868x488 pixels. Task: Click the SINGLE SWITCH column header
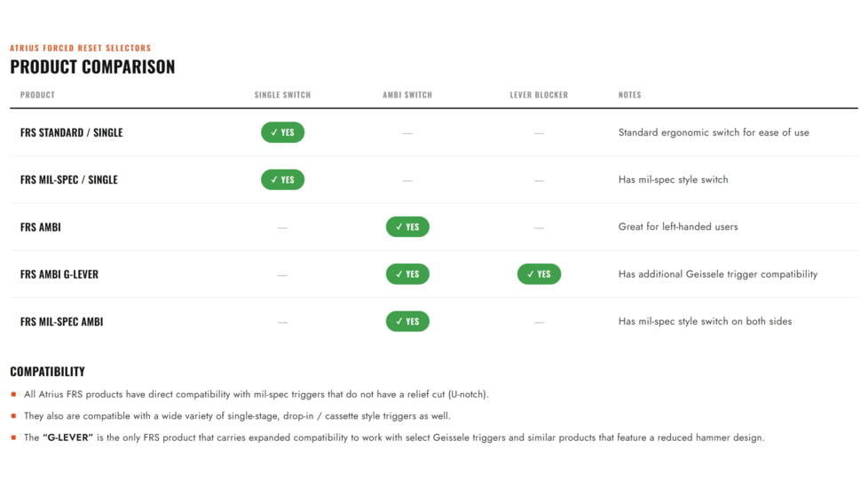click(282, 95)
